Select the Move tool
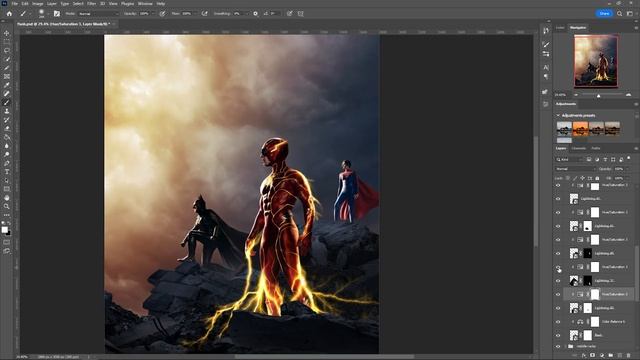 7,33
